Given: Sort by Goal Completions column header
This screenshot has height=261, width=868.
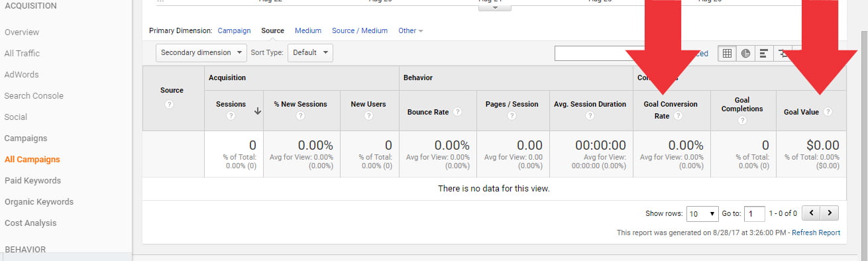Looking at the screenshot, I should (x=742, y=105).
